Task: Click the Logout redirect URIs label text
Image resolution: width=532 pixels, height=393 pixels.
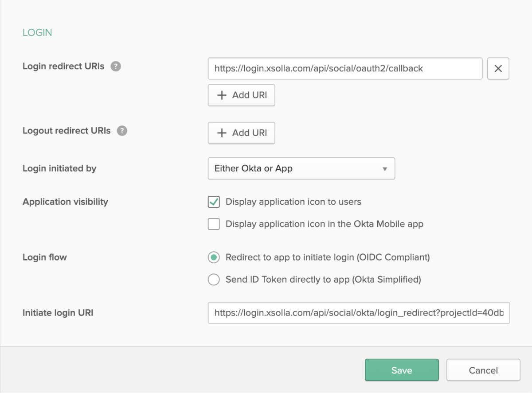Action: point(66,131)
